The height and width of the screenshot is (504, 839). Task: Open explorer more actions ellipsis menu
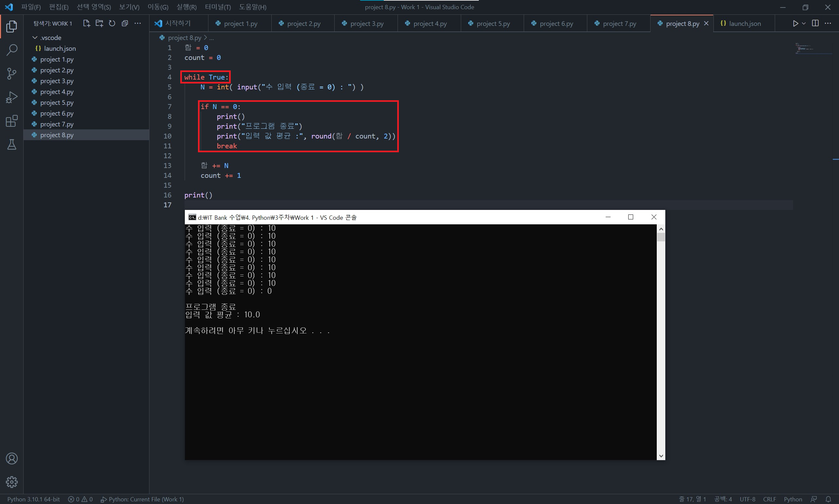(x=138, y=23)
